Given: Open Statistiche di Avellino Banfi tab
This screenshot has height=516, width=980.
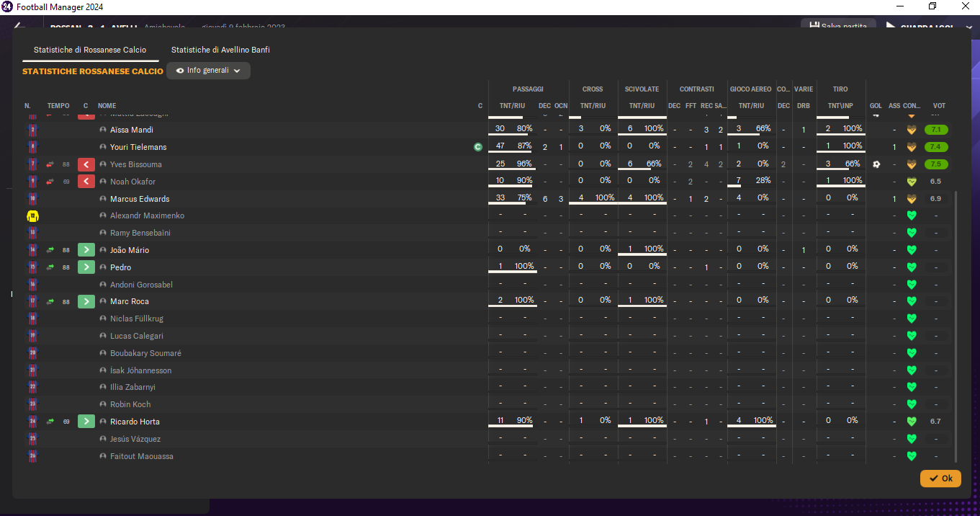Looking at the screenshot, I should pyautogui.click(x=220, y=50).
